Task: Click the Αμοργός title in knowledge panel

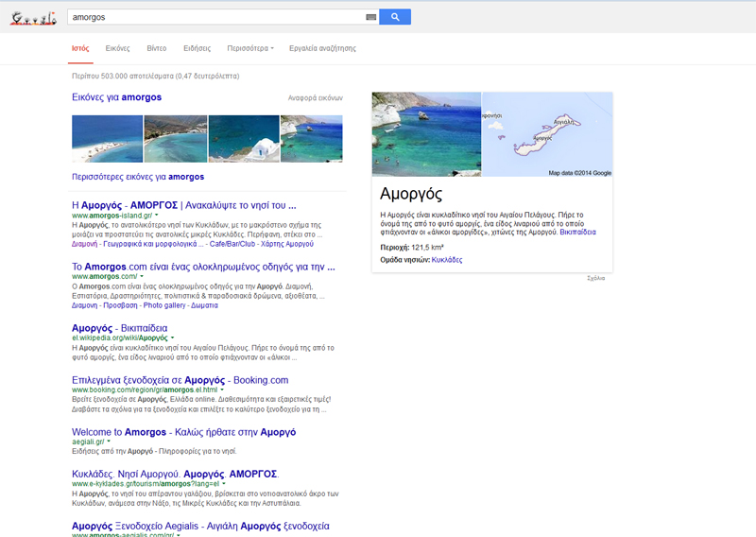Action: click(411, 194)
